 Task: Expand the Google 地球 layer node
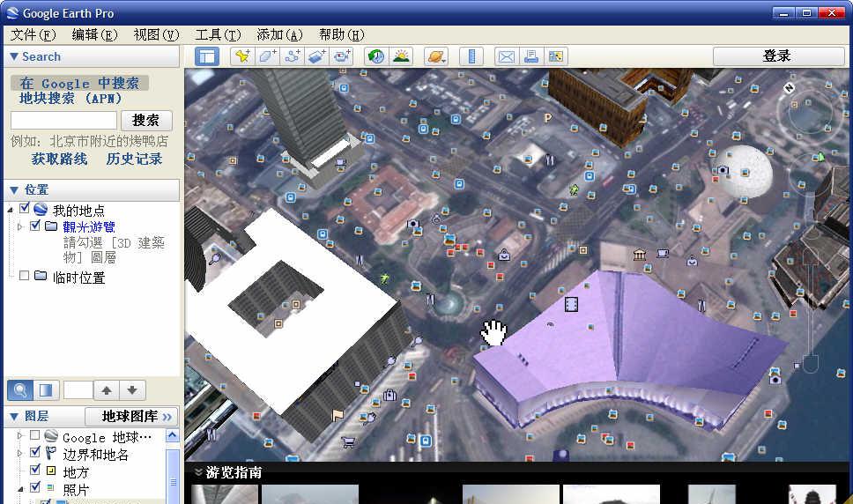pyautogui.click(x=20, y=435)
